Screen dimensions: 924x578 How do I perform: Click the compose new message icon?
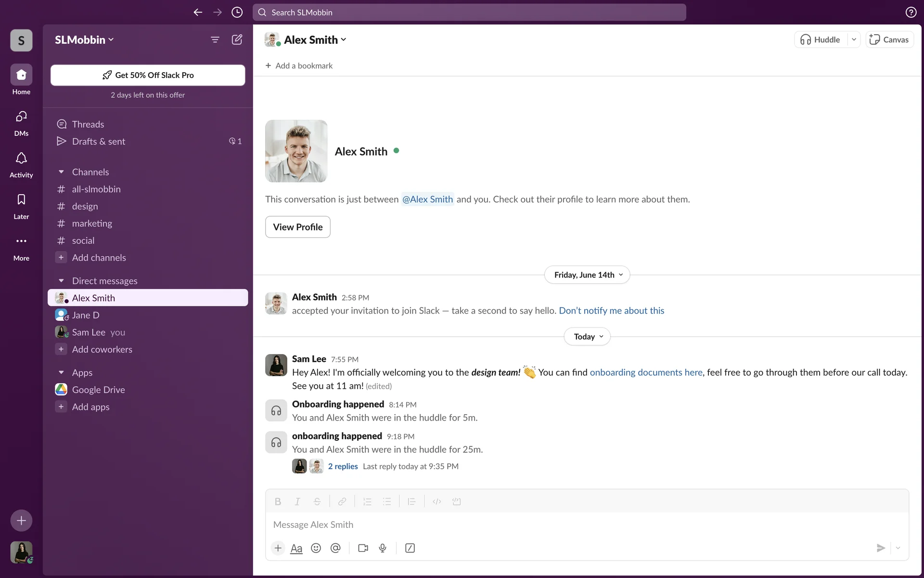[x=237, y=39]
